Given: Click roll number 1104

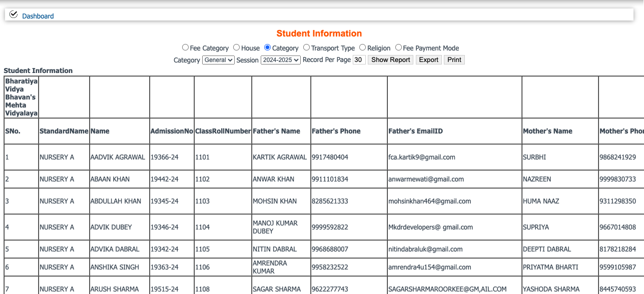Looking at the screenshot, I should (x=202, y=227).
